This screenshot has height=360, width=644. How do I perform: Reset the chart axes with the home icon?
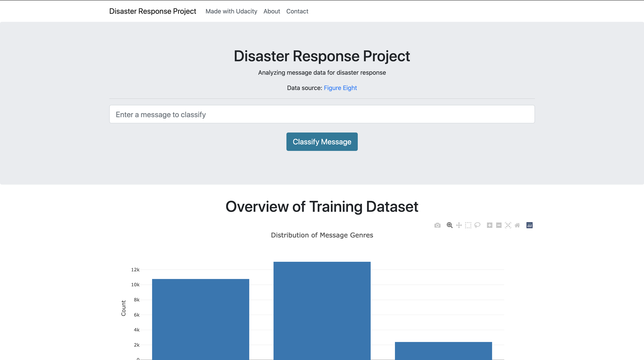pos(517,225)
